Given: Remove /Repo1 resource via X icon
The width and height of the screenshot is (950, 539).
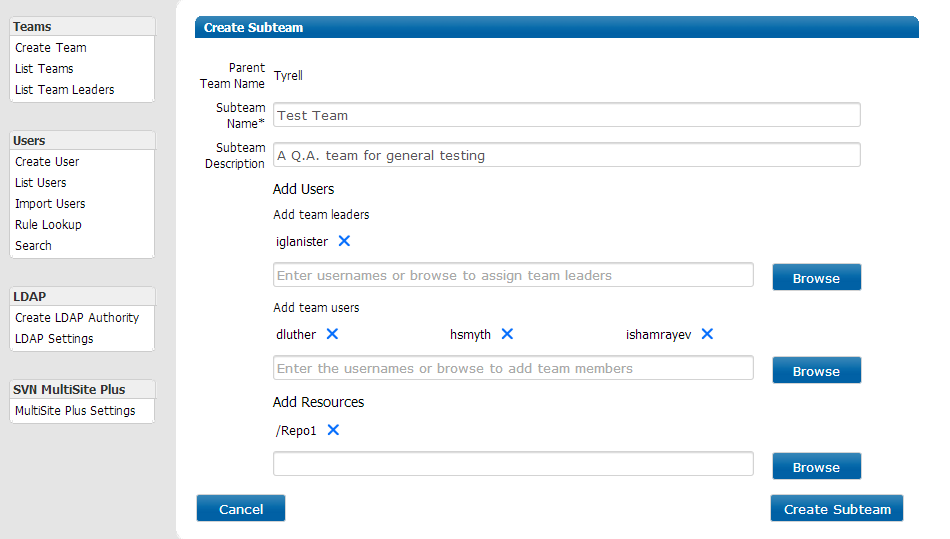Looking at the screenshot, I should click(333, 430).
